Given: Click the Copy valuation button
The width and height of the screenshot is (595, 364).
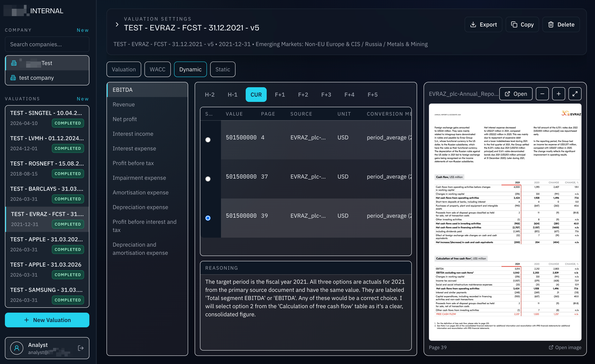Looking at the screenshot, I should point(522,25).
